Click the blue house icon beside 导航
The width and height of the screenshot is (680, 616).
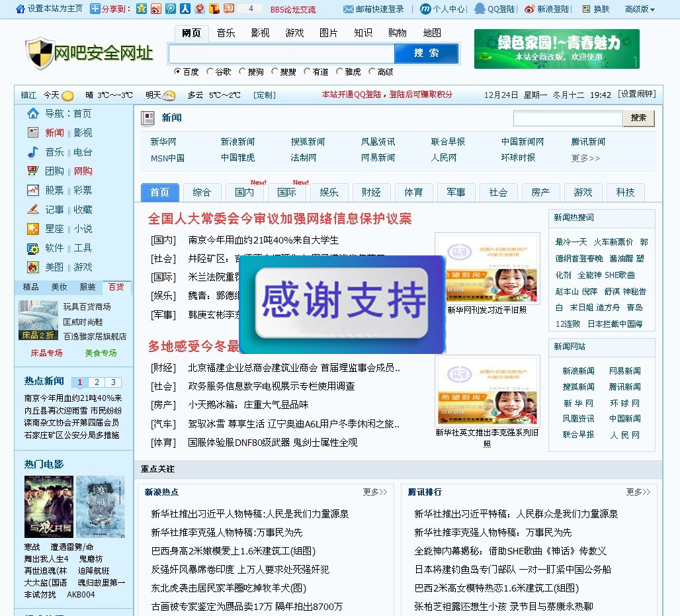[33, 114]
